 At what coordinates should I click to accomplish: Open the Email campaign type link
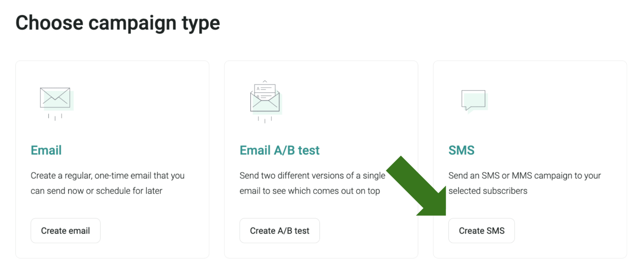click(46, 150)
